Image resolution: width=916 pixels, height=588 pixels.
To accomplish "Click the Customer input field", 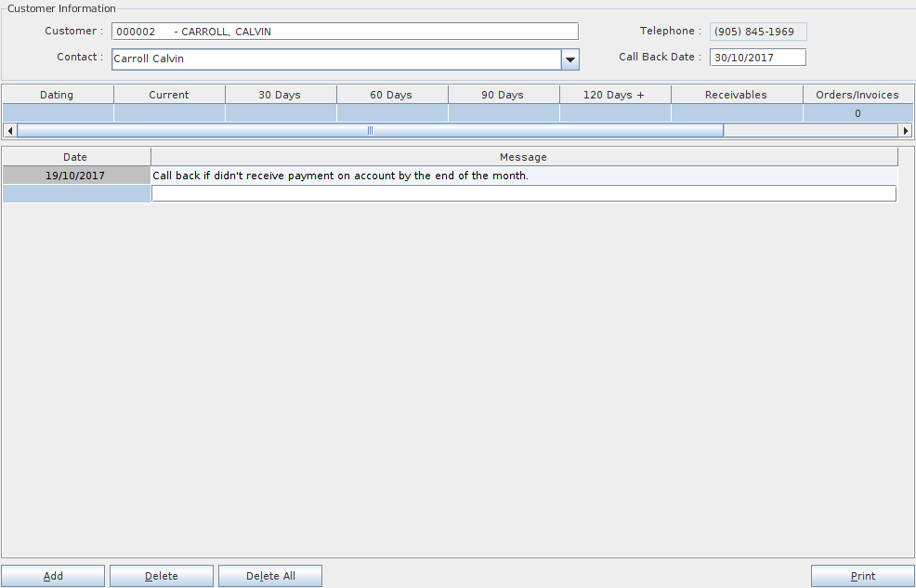I will 344,32.
